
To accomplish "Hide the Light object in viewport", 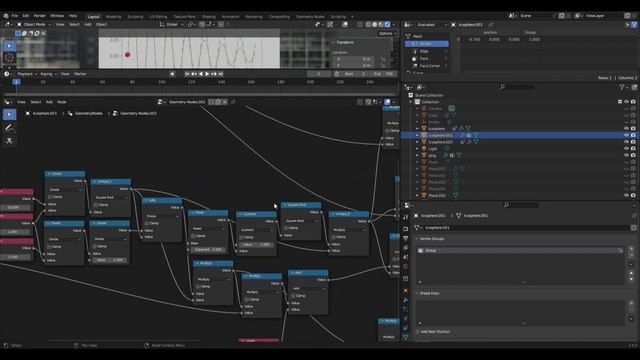I will click(626, 149).
